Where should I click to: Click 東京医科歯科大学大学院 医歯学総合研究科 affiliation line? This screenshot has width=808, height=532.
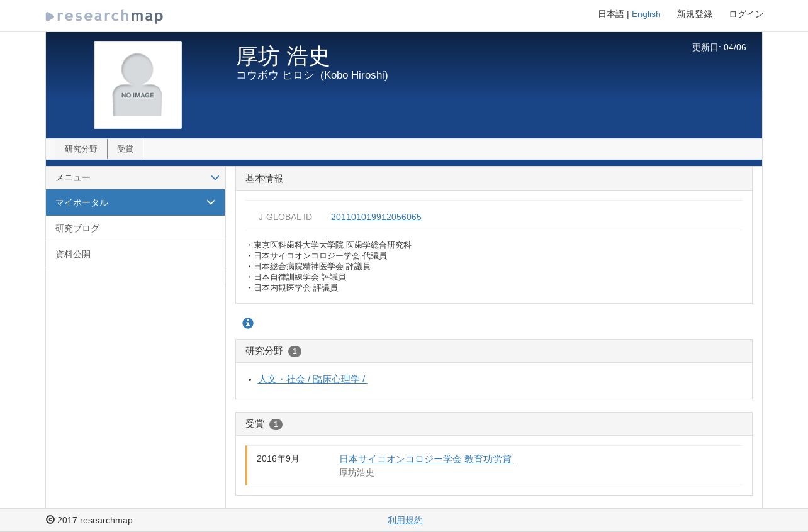(328, 245)
